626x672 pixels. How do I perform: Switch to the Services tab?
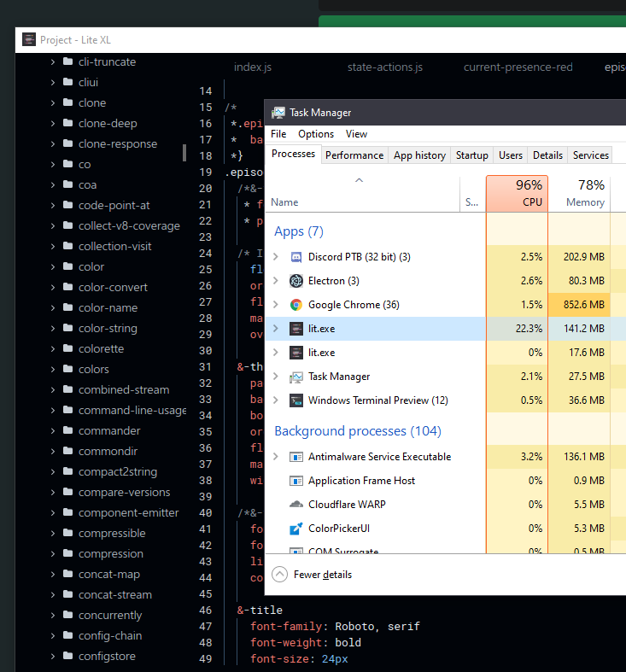590,155
